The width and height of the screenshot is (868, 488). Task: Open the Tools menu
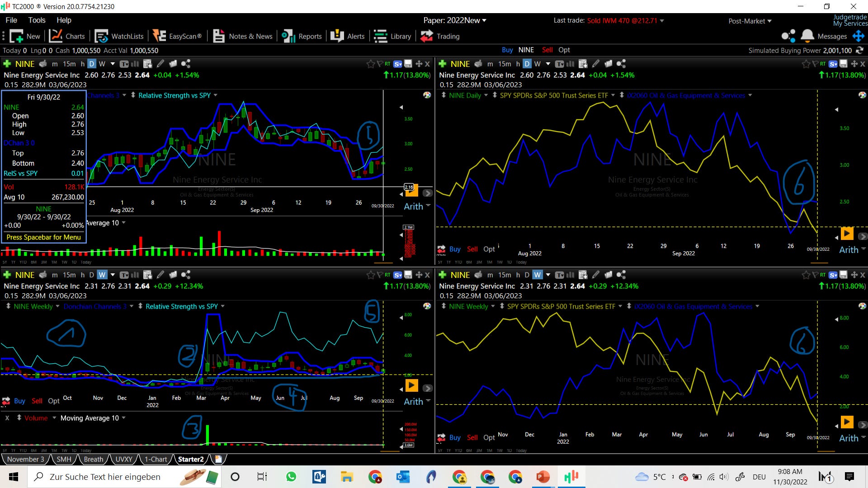click(x=37, y=20)
